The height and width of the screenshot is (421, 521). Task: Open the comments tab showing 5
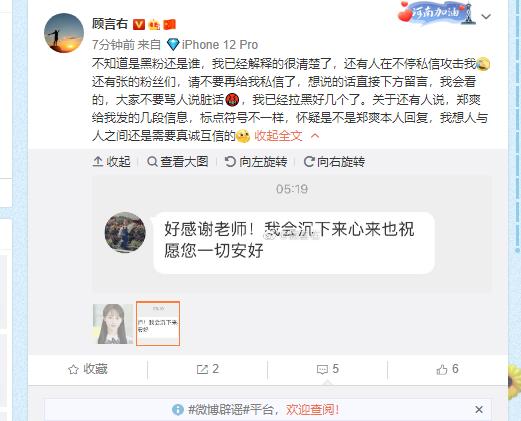(x=327, y=369)
